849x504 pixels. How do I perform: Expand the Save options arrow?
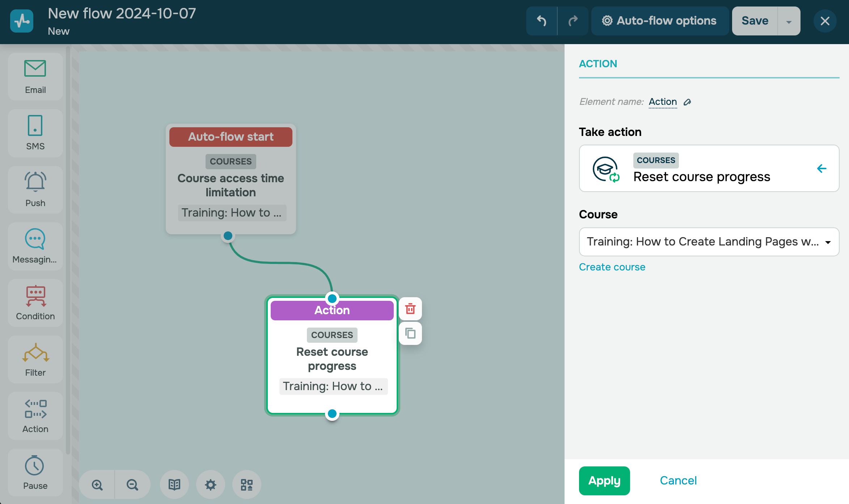789,21
